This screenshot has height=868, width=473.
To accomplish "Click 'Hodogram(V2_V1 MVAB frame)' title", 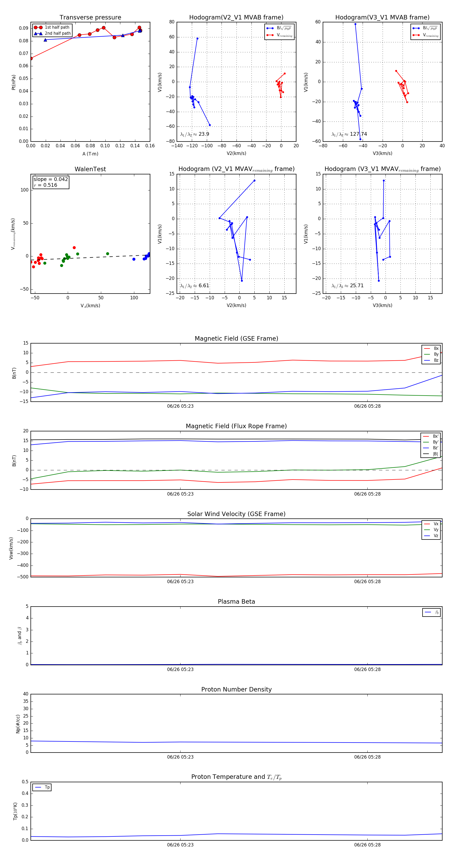I will 236,18.
